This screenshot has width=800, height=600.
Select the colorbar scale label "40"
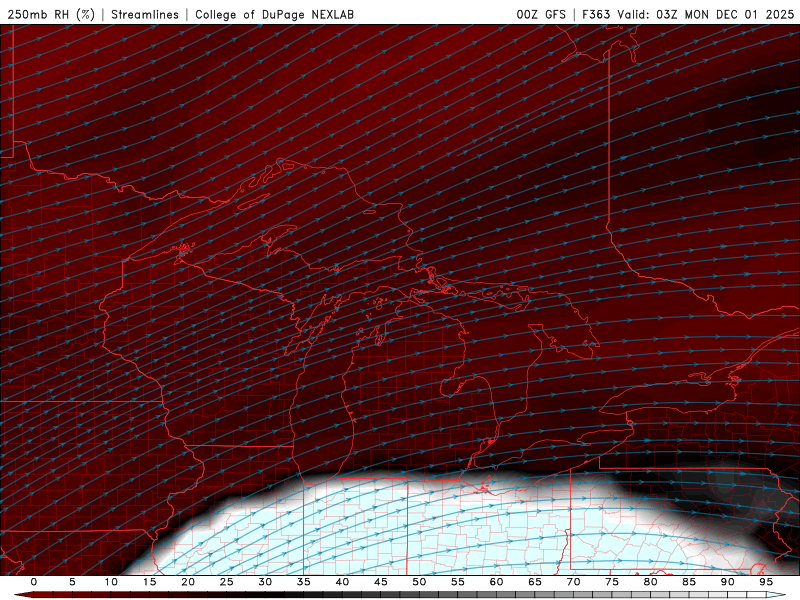point(342,582)
